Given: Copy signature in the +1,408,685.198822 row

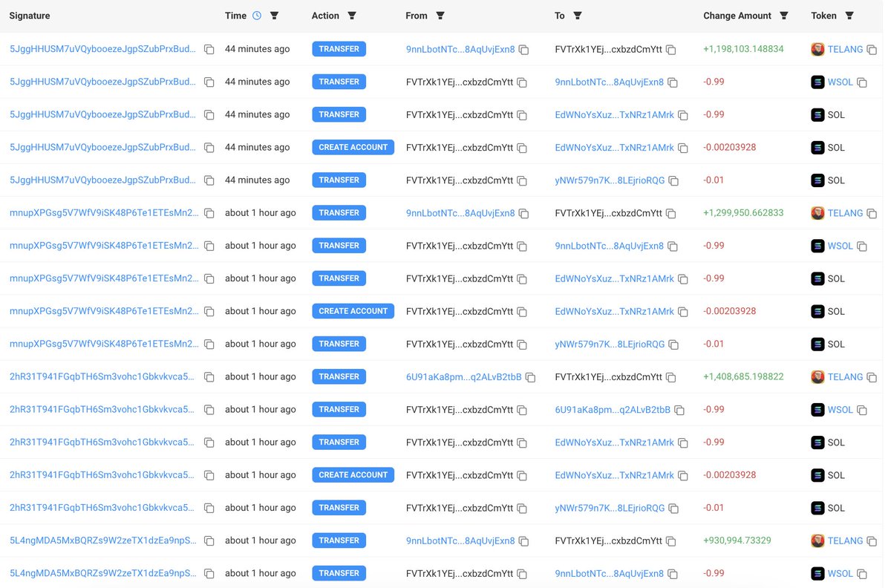Looking at the screenshot, I should (x=209, y=377).
